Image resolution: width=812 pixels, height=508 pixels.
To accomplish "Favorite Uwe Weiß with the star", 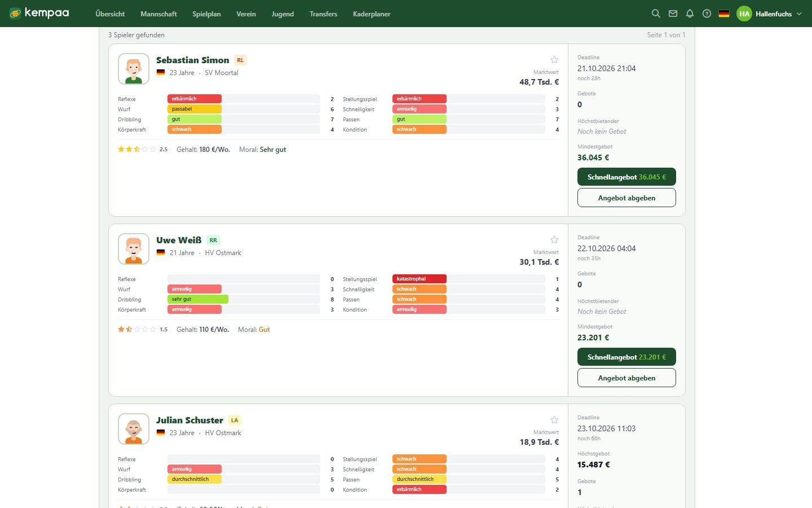I will (554, 240).
